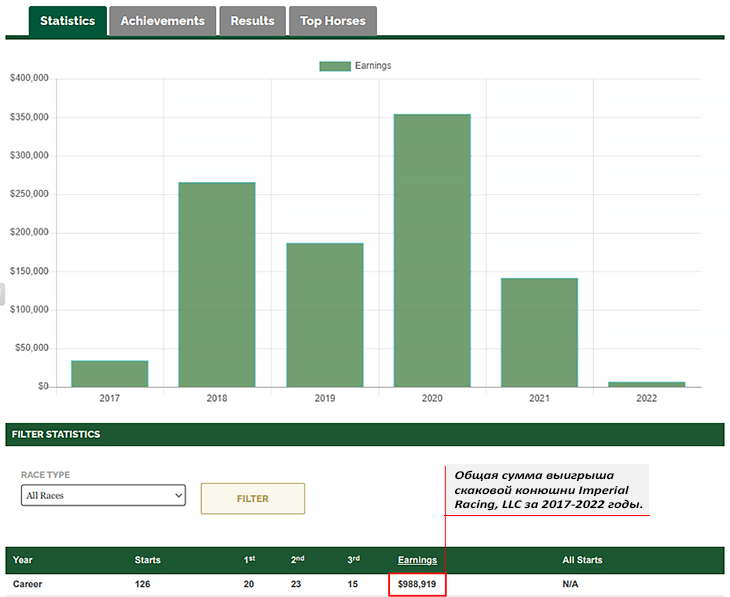730x597 pixels.
Task: Go to the Results tab
Action: click(x=252, y=21)
